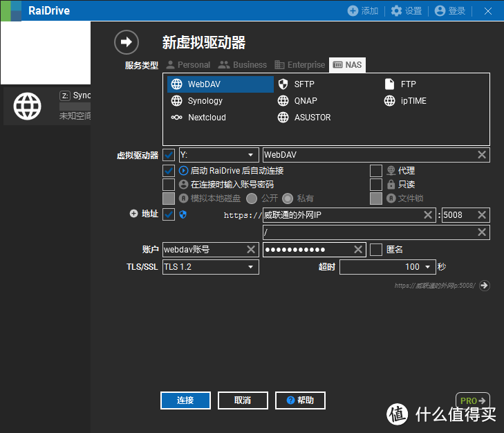Viewport: 504px width, 433px height.
Task: Open the 超时 100 seconds dropdown
Action: click(x=388, y=267)
